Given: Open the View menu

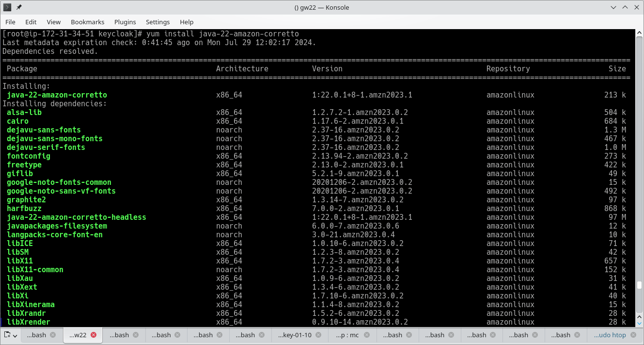Looking at the screenshot, I should click(x=53, y=22).
